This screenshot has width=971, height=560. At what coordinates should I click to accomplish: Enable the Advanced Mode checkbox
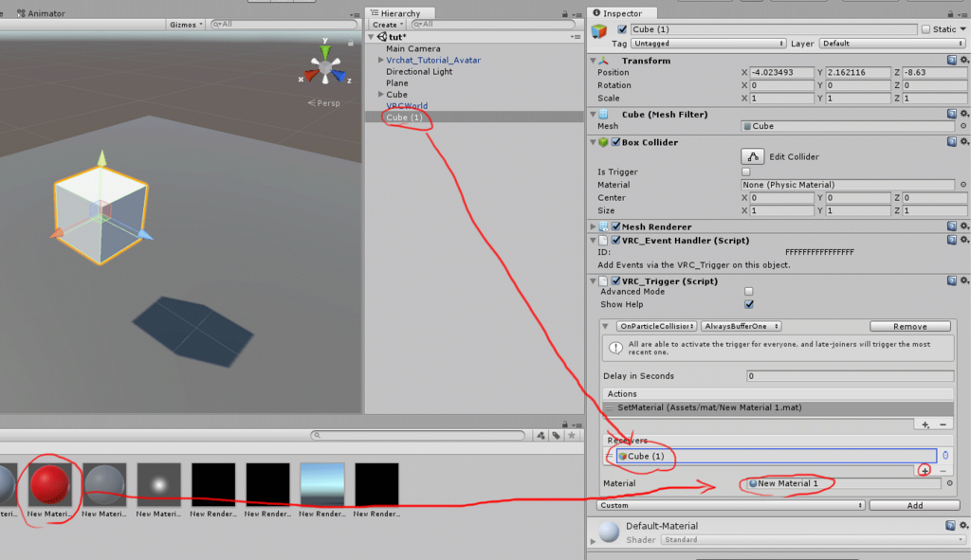(749, 291)
